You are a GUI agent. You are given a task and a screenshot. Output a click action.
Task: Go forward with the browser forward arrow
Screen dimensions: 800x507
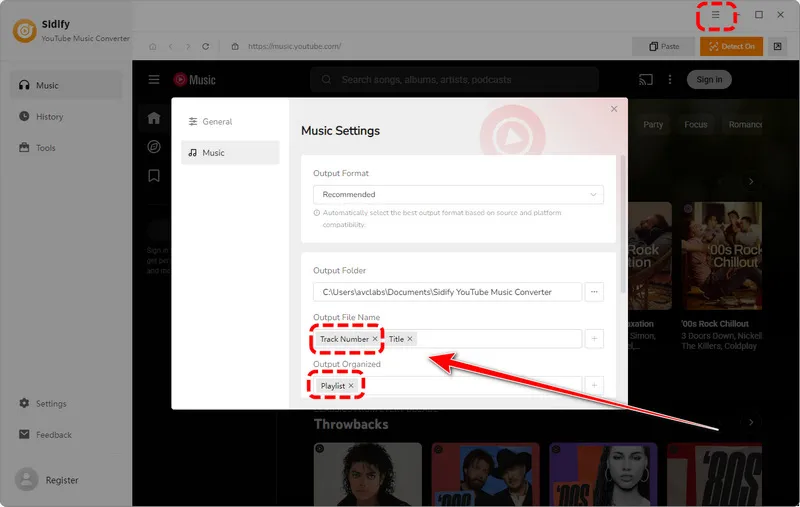pyautogui.click(x=188, y=46)
